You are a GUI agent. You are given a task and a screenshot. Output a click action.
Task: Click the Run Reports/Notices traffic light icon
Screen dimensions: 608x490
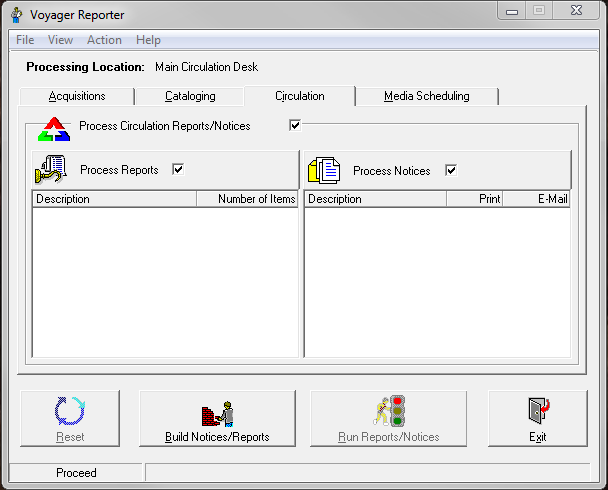389,411
